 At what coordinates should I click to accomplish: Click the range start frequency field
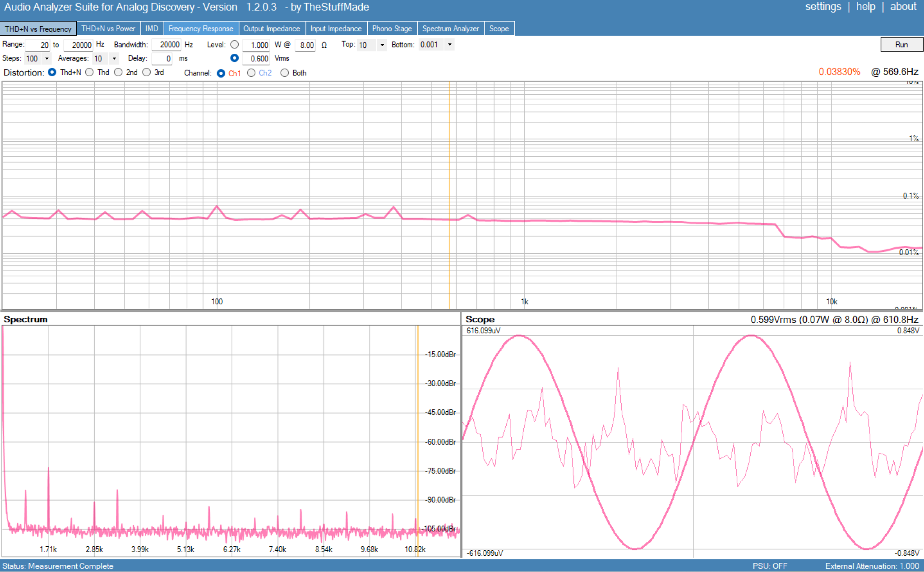point(37,45)
